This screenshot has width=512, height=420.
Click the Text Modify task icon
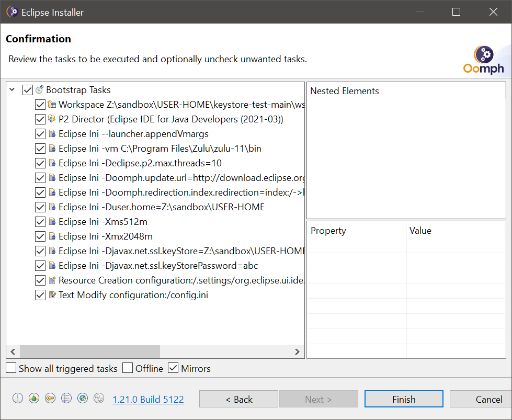(52, 294)
